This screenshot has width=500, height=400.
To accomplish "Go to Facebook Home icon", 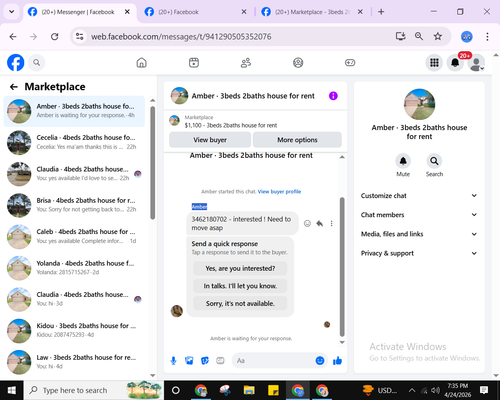I will tap(142, 62).
